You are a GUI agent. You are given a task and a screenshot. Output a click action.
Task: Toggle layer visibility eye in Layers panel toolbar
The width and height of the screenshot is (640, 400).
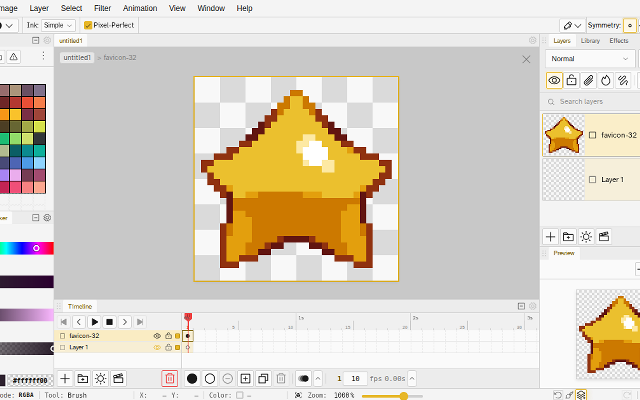(554, 80)
